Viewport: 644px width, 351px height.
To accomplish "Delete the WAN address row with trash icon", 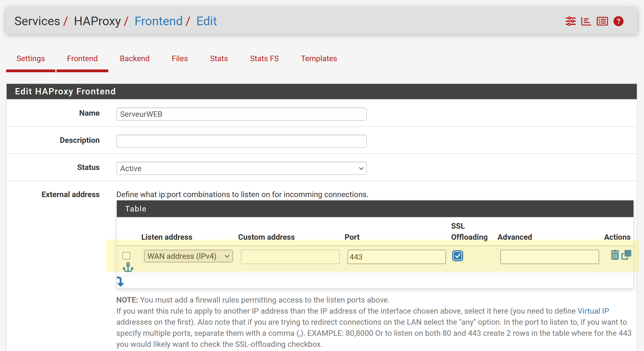I will [x=615, y=255].
